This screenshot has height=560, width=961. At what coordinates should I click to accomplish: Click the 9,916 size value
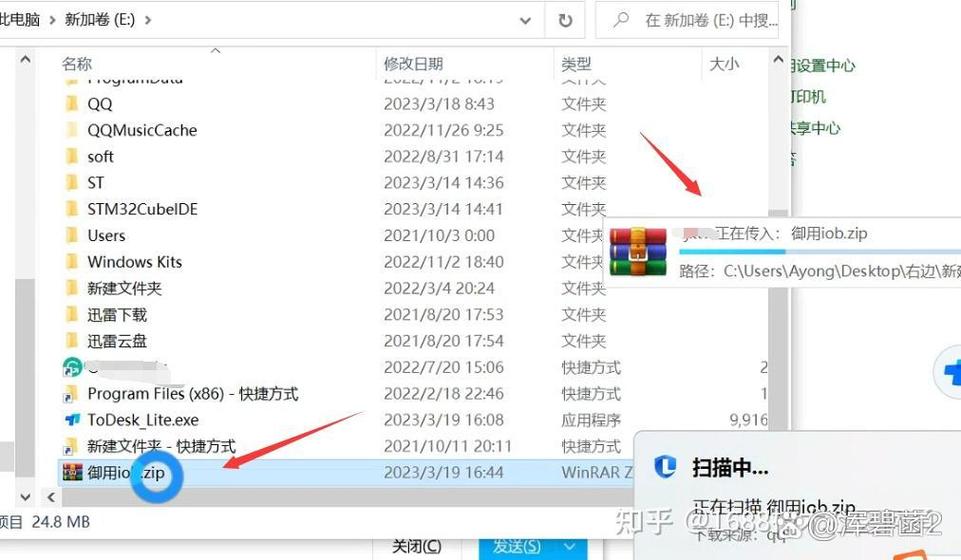click(748, 420)
